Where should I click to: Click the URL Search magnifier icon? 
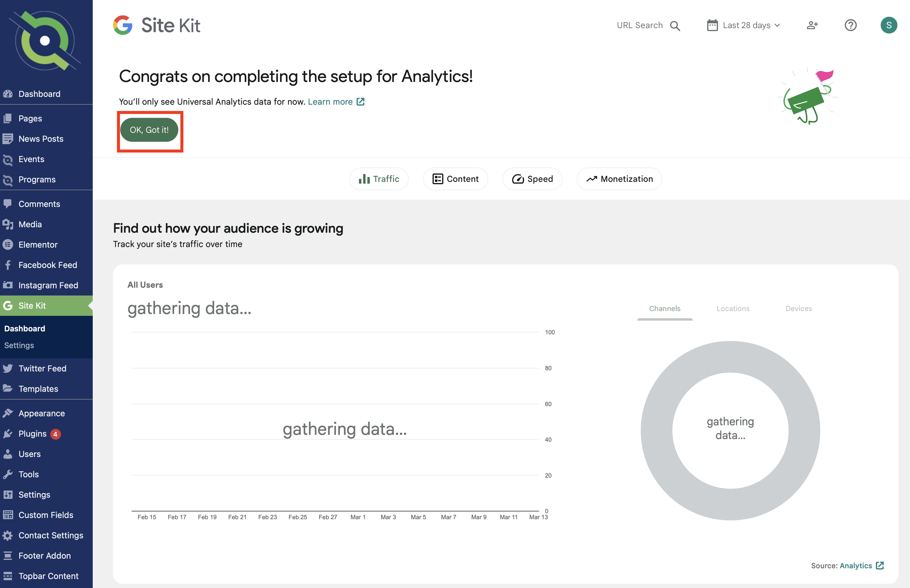click(x=675, y=26)
